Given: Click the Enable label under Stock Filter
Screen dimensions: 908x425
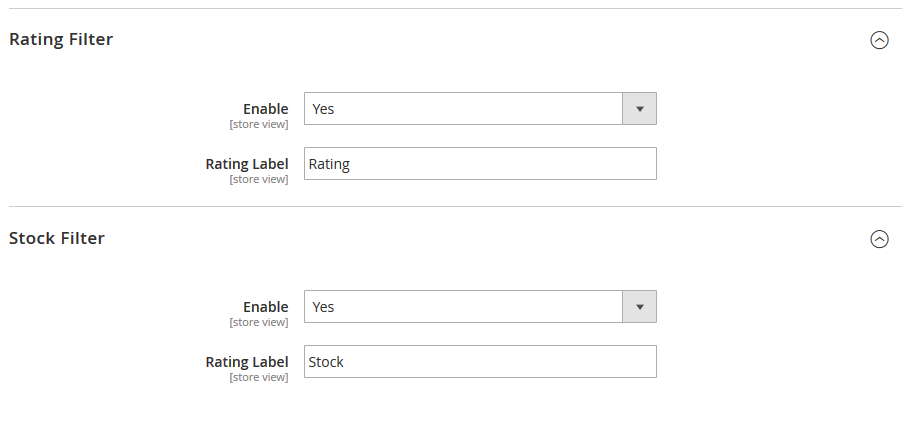Looking at the screenshot, I should click(265, 306).
